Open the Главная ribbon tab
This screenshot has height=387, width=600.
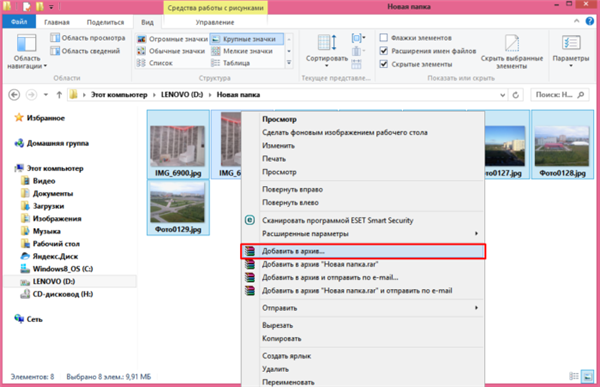(57, 22)
